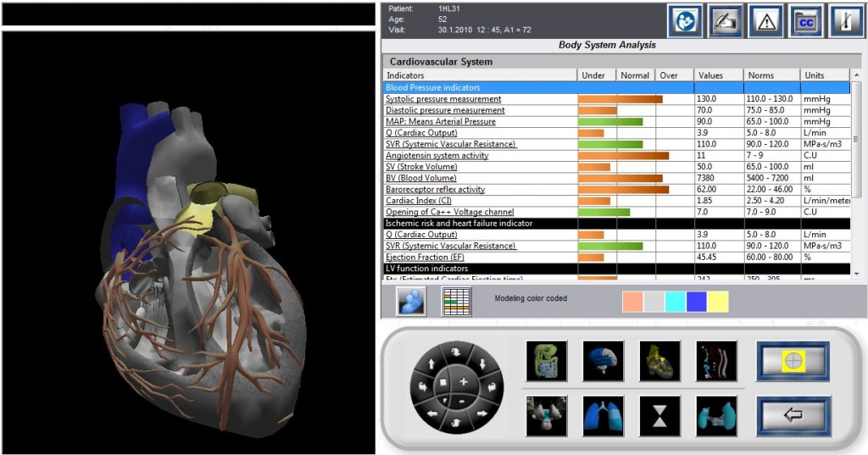
Task: Open Ejection Fraction (EF) indicator
Action: (424, 257)
